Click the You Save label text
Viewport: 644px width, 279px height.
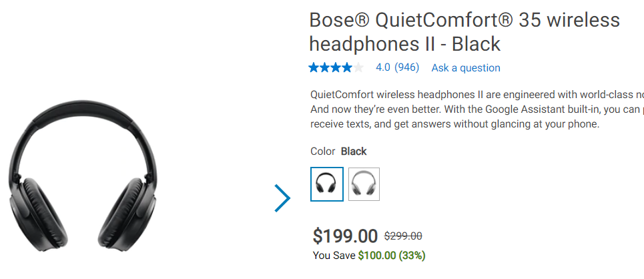click(334, 256)
